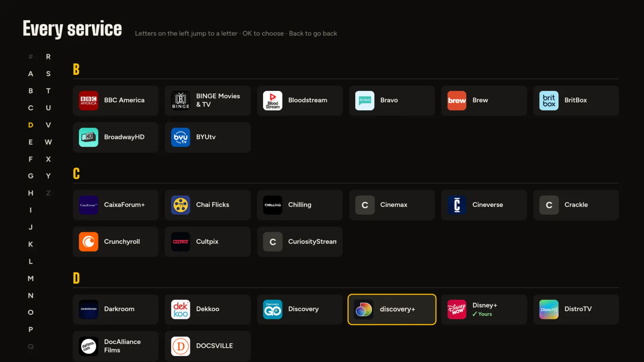
Task: Choose the discovery+ globe icon
Action: click(x=364, y=309)
